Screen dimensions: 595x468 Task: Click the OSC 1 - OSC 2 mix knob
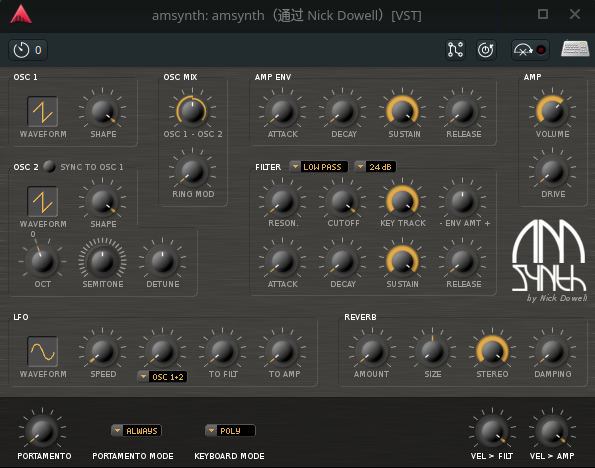coord(192,111)
